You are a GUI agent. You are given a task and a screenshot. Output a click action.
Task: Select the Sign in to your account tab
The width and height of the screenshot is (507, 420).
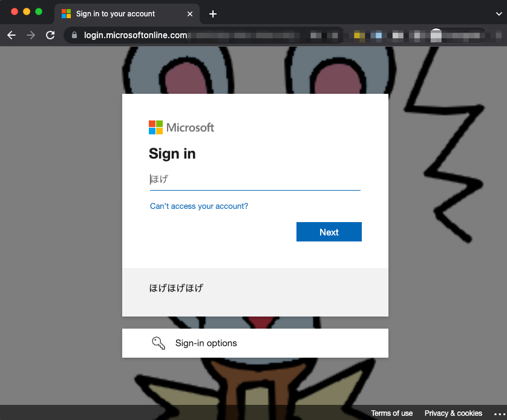click(127, 14)
